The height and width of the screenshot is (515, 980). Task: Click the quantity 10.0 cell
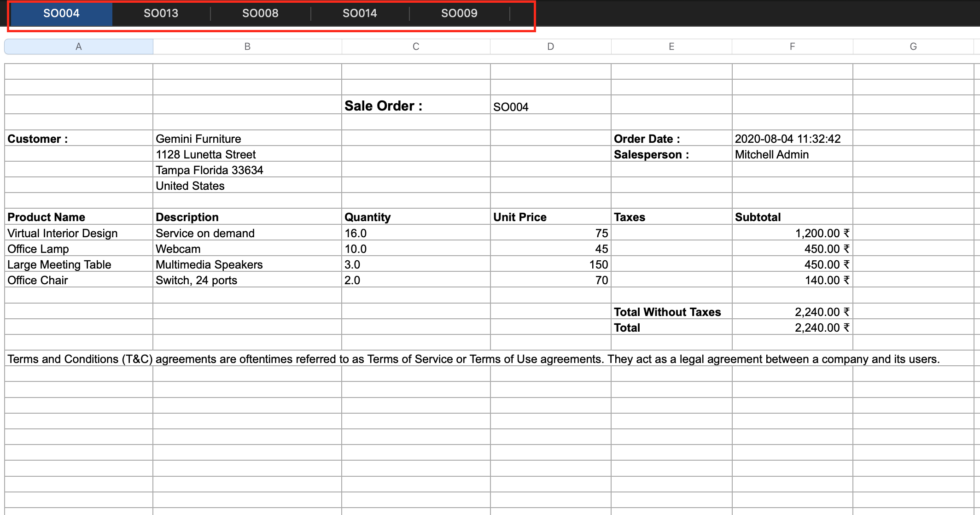416,248
